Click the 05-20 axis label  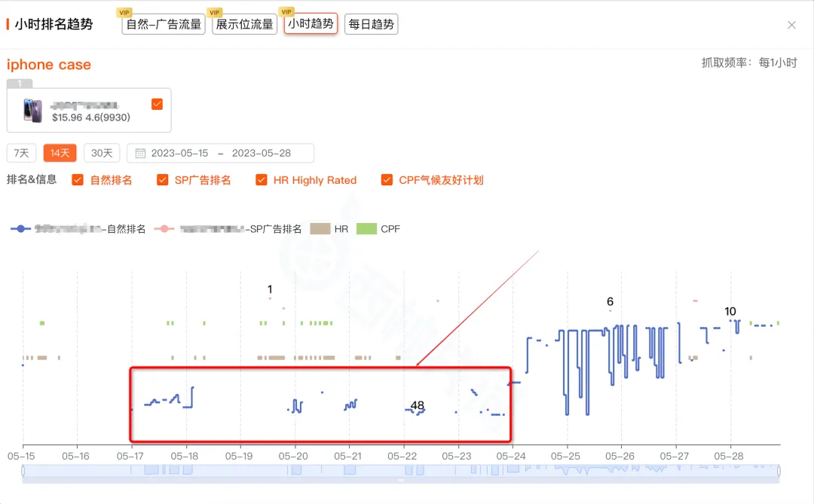[293, 457]
